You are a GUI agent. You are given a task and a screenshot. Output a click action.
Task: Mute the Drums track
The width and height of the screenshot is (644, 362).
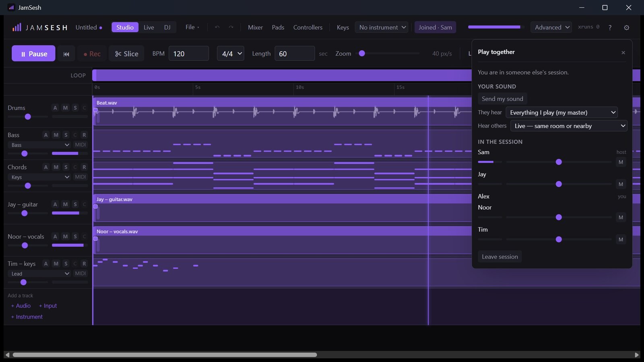(x=65, y=108)
